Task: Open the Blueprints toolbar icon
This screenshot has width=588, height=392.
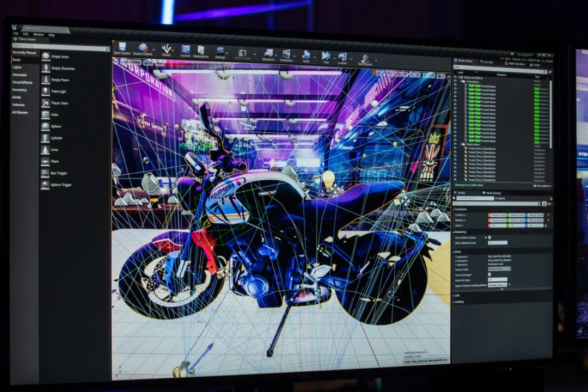Action: point(268,54)
